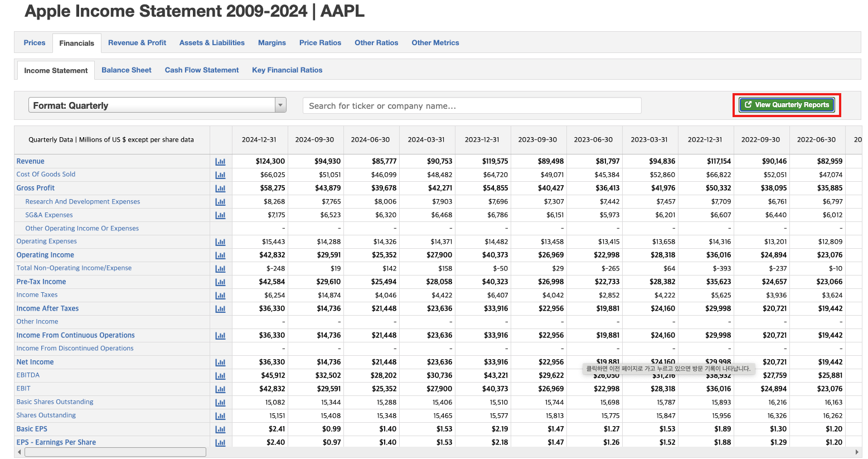868x459 pixels.
Task: Open the Gross Profit row link
Action: (x=36, y=188)
